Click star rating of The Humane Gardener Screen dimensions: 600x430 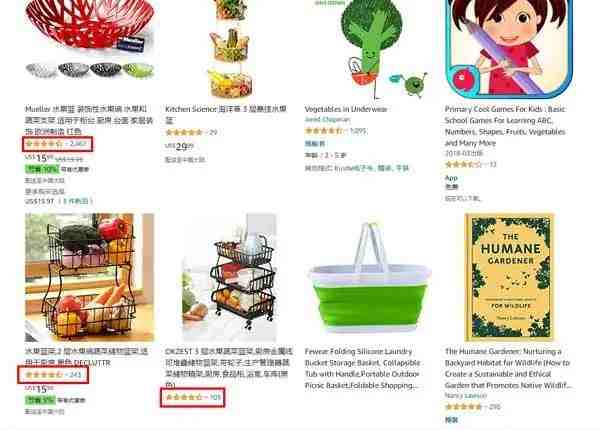click(x=463, y=407)
